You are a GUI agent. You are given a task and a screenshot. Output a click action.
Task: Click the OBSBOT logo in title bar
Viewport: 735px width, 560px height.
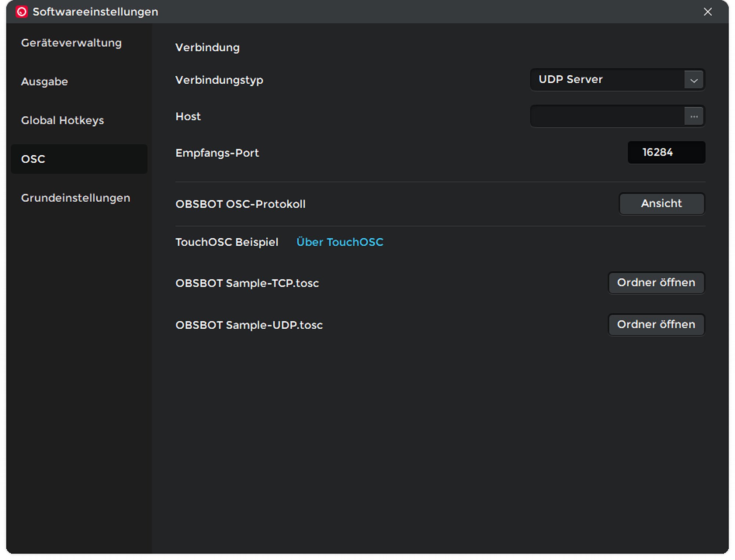pos(22,12)
